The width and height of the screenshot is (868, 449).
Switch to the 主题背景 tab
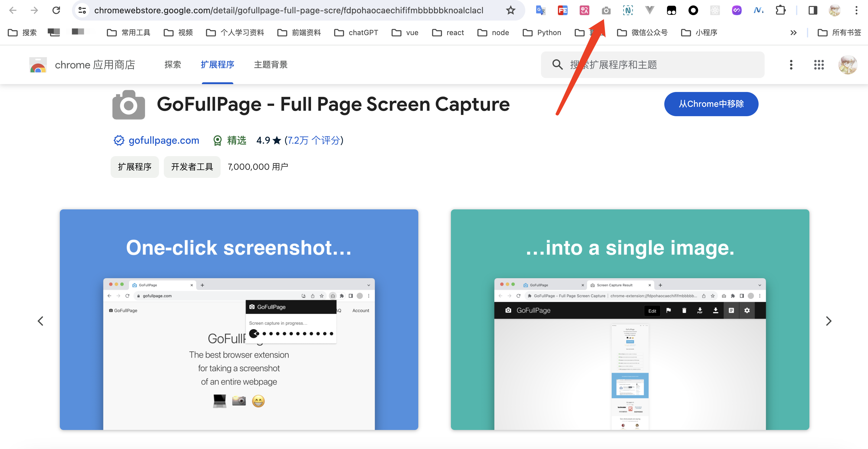coord(270,65)
